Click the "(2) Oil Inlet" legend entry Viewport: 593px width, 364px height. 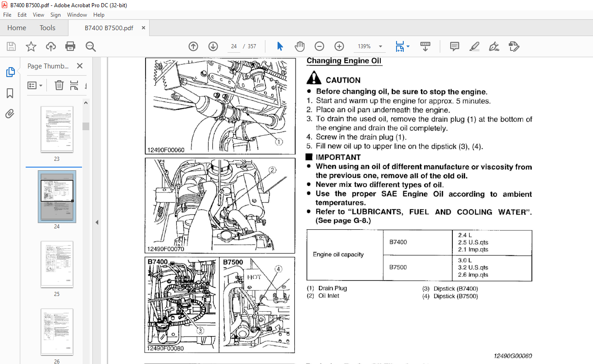pyautogui.click(x=323, y=296)
